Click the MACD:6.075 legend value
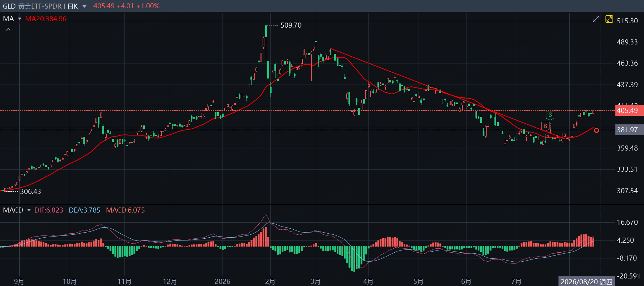Screen dimensions: 644x286 coord(125,210)
